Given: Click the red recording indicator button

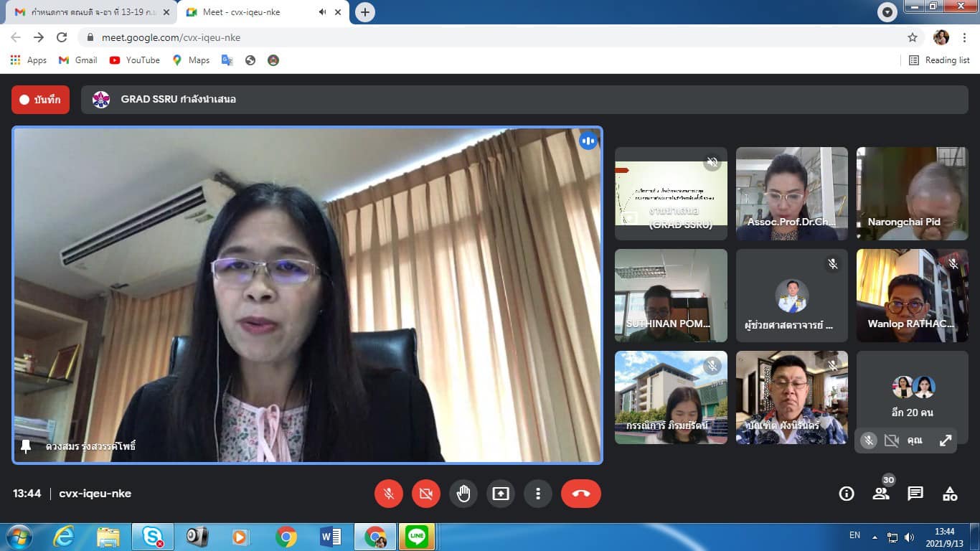Looking at the screenshot, I should click(x=40, y=100).
